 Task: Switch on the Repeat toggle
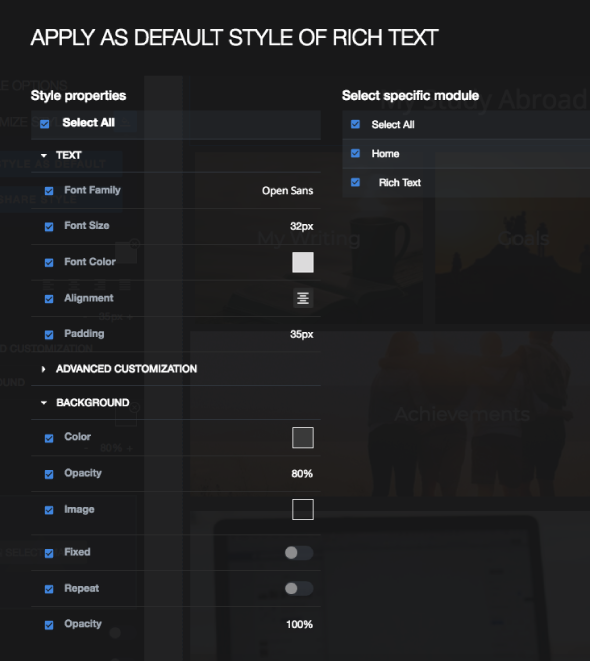tap(299, 588)
